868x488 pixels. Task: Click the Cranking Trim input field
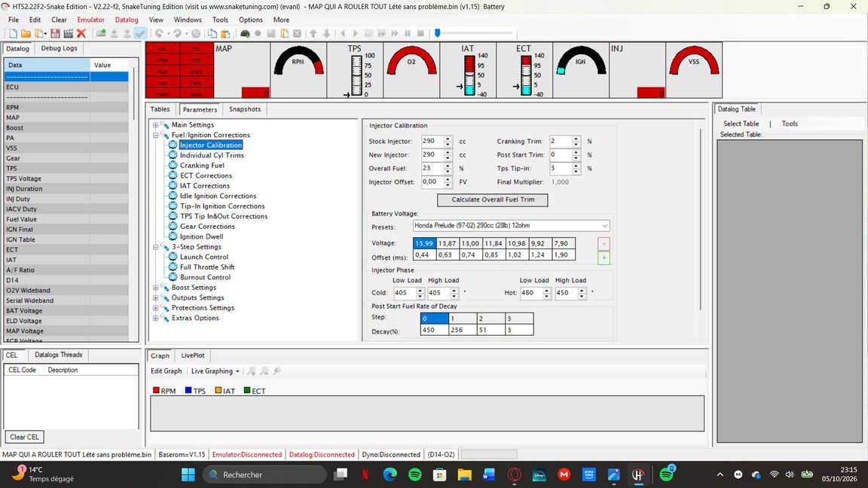561,141
